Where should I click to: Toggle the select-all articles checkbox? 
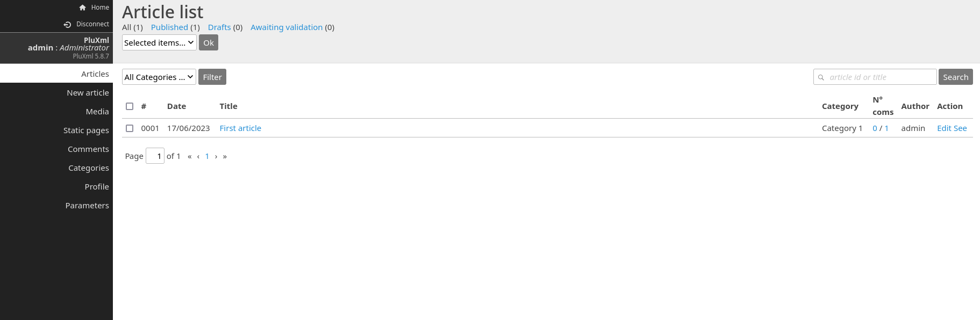point(130,106)
